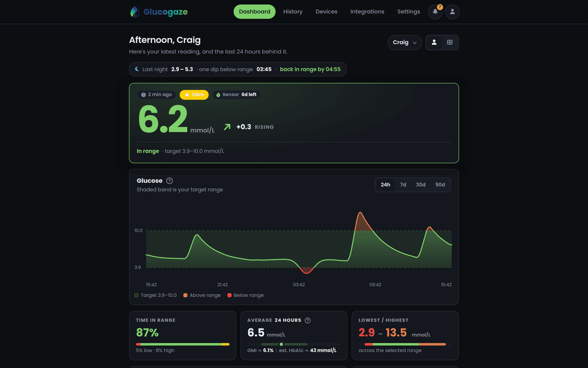Click the Below range legend swatch
The image size is (588, 368).
[229, 295]
